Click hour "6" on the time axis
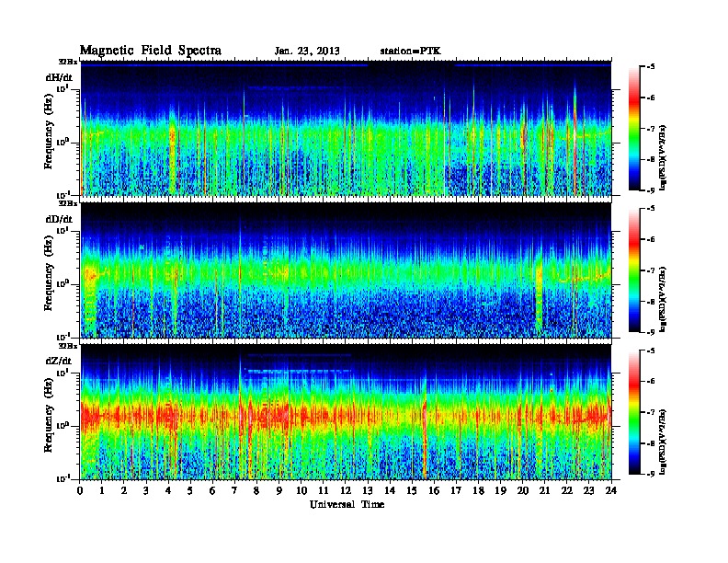The height and width of the screenshot is (563, 728). (x=212, y=490)
